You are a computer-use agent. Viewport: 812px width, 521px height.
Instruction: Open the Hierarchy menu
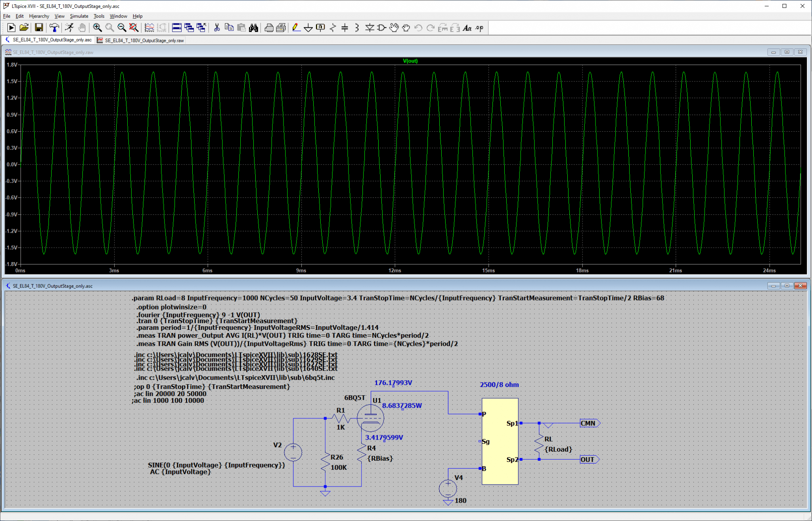coord(39,16)
